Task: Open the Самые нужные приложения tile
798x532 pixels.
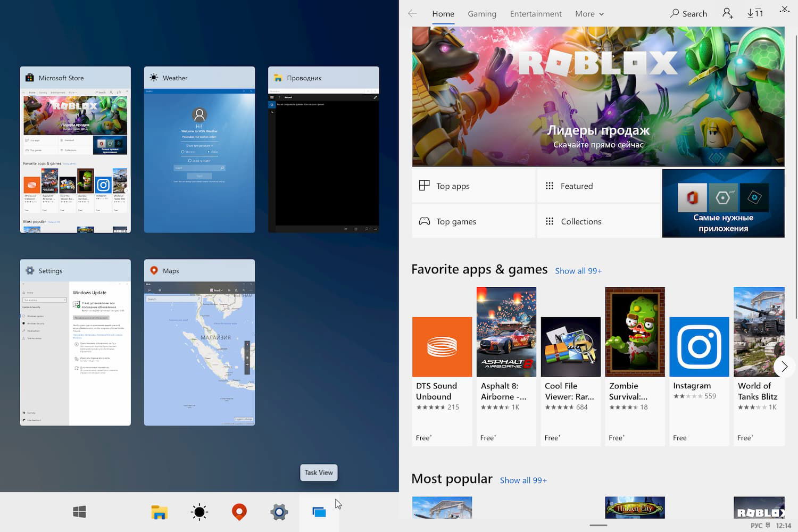Action: tap(724, 203)
